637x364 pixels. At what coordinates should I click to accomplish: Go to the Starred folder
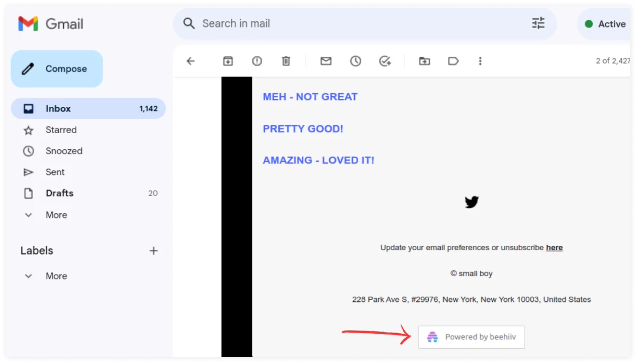pos(61,130)
